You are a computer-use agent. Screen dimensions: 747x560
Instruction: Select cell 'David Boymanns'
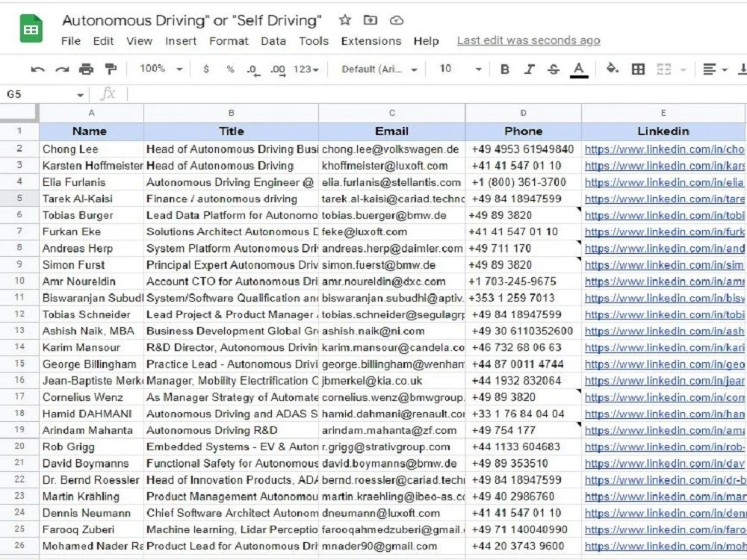[91, 464]
